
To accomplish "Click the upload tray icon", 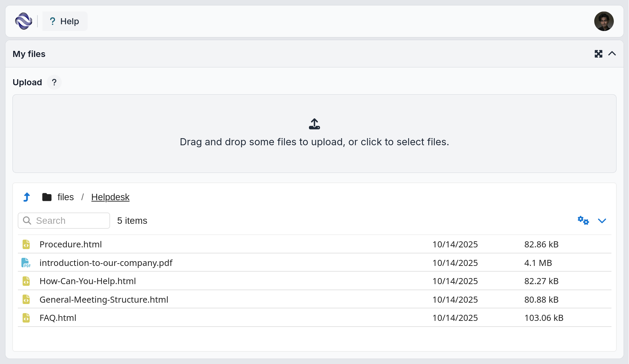I will (314, 124).
